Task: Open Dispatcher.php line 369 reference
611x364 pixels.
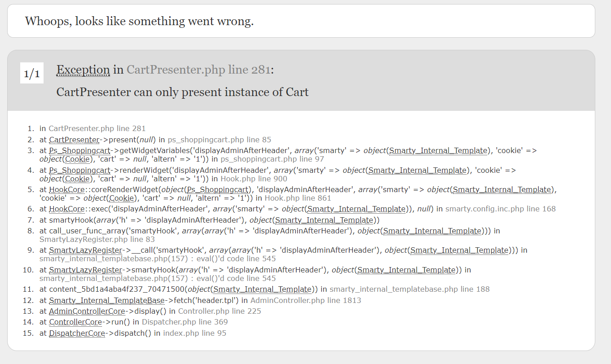Action: point(185,322)
